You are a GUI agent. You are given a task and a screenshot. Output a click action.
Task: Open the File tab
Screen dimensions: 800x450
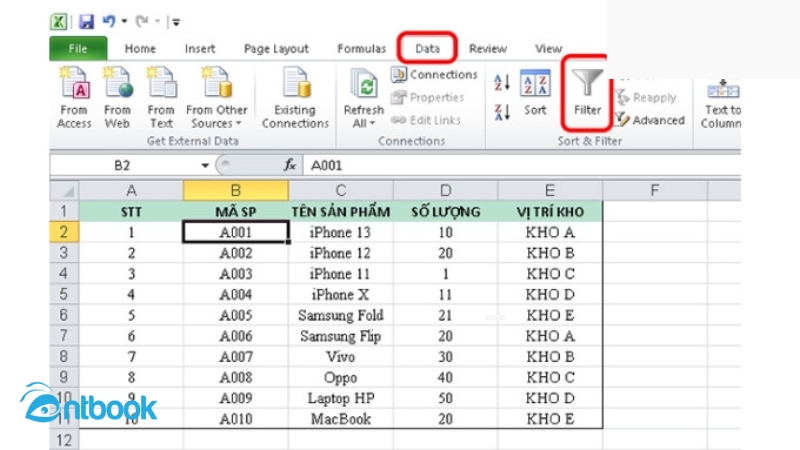click(x=78, y=48)
